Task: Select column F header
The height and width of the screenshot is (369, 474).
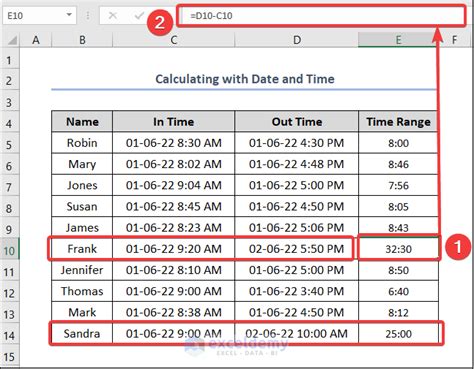Action: point(455,40)
